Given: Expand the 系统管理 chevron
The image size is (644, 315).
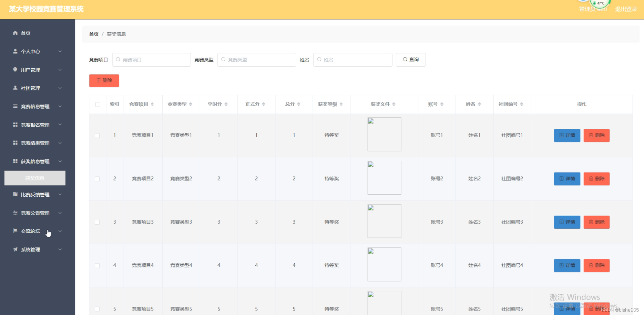Looking at the screenshot, I should point(60,249).
